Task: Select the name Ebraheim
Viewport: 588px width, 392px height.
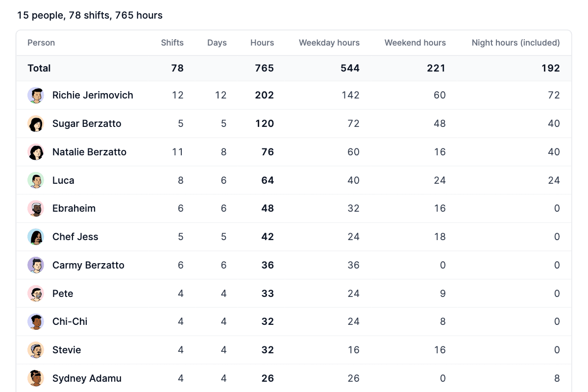Action: click(74, 208)
